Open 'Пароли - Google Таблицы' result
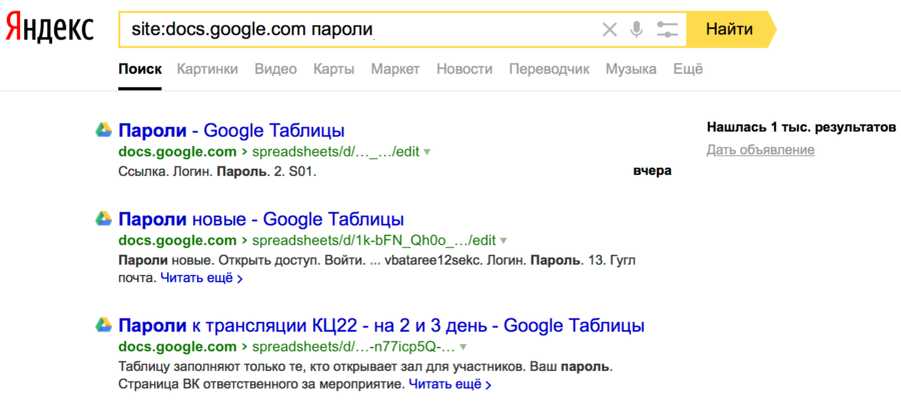Viewport: 901px width, 406px height. pos(232,130)
